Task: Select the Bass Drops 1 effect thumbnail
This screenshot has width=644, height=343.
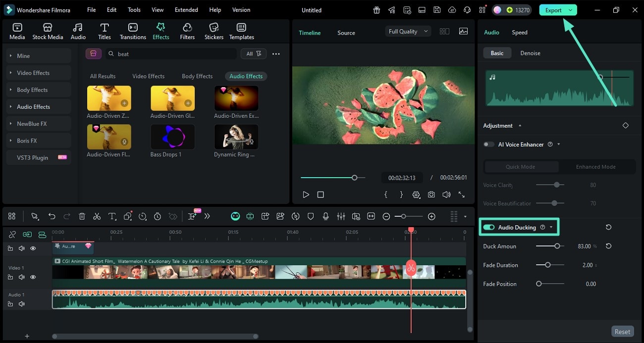Action: [x=172, y=137]
